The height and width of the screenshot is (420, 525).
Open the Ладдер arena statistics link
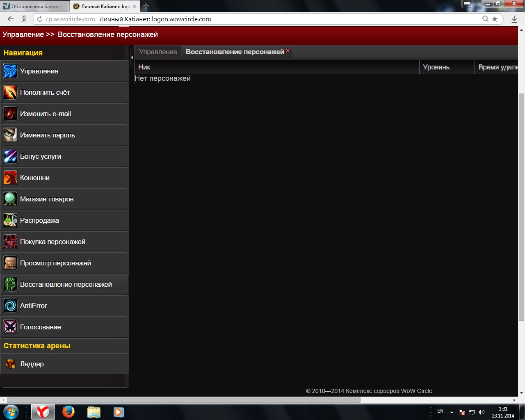pyautogui.click(x=32, y=364)
